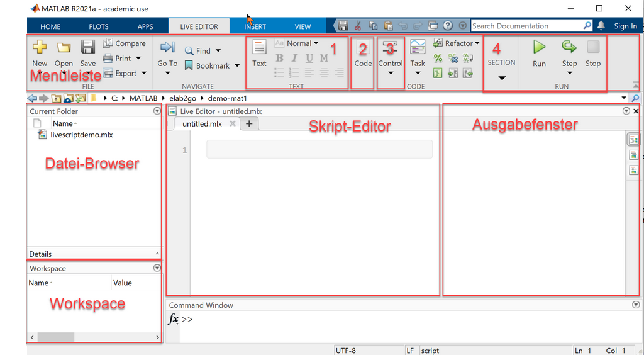This screenshot has height=355, width=644.
Task: Click the back navigation arrow icon
Action: point(32,98)
